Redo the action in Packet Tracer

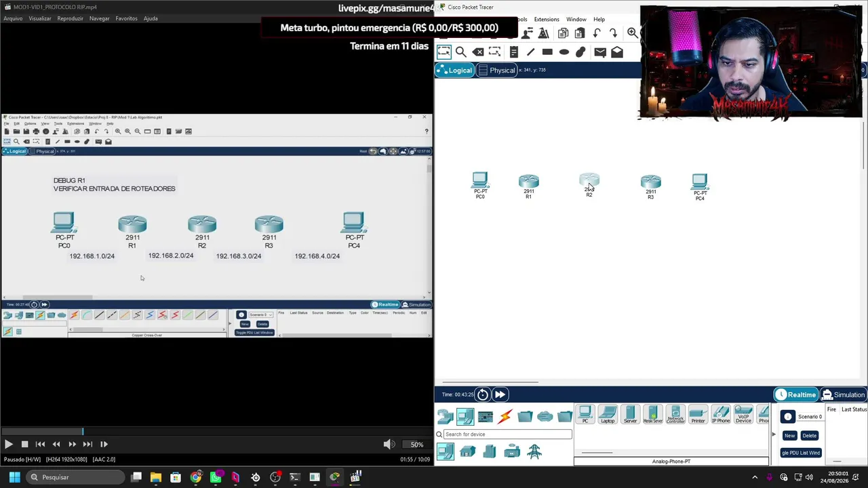[613, 33]
